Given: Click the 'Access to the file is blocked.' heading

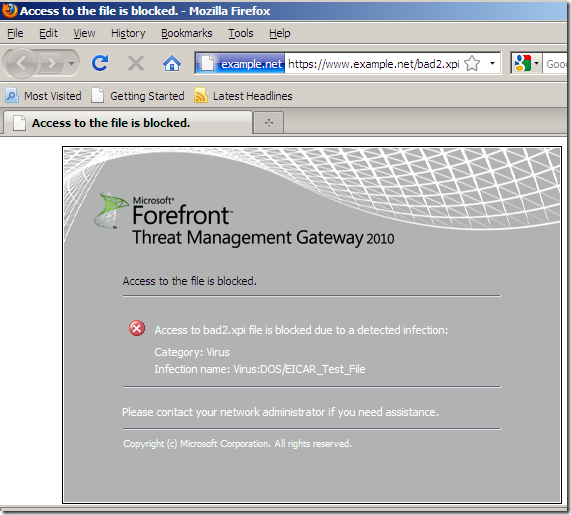Looking at the screenshot, I should tap(189, 281).
